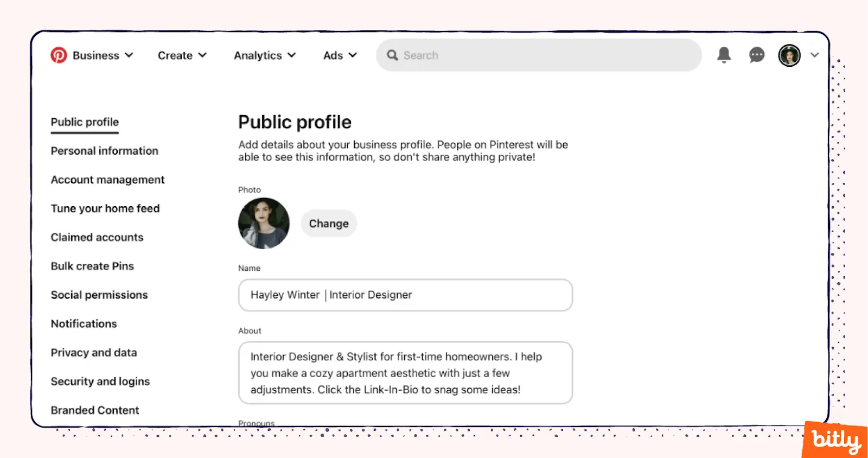Image resolution: width=868 pixels, height=458 pixels.
Task: Open the Analytics dropdown menu
Action: pos(265,55)
